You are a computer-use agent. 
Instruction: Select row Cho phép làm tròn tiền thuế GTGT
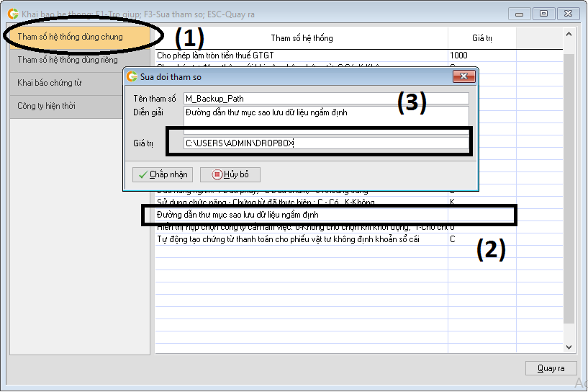click(x=302, y=55)
